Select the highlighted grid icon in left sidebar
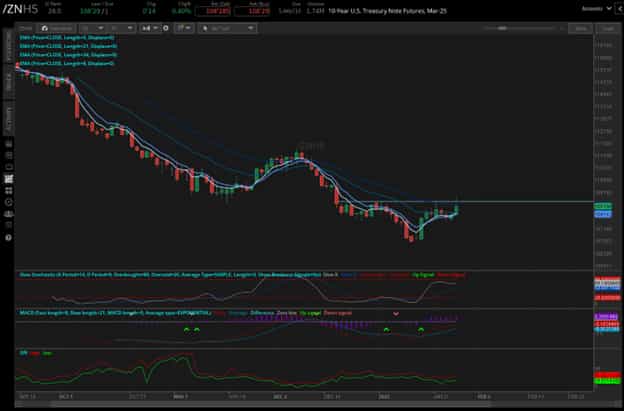624x411 pixels. coord(8,179)
